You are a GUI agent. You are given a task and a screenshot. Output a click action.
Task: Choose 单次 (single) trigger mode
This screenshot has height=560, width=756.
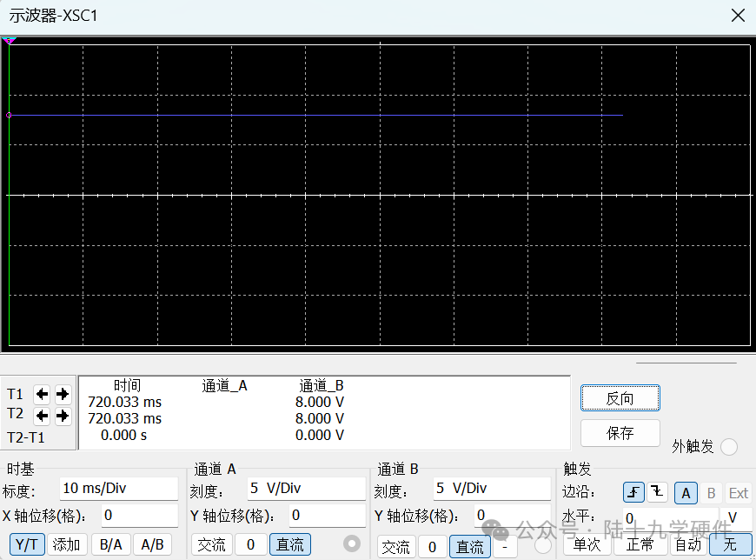pos(587,544)
